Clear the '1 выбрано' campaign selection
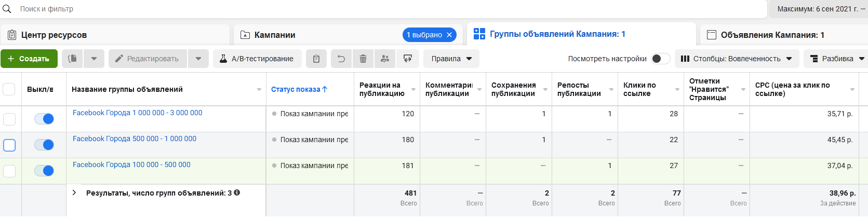 click(x=449, y=35)
